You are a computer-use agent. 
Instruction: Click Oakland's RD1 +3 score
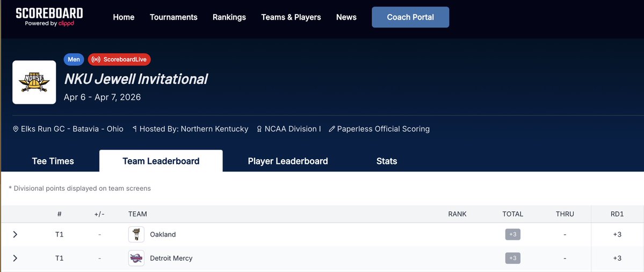coord(617,234)
